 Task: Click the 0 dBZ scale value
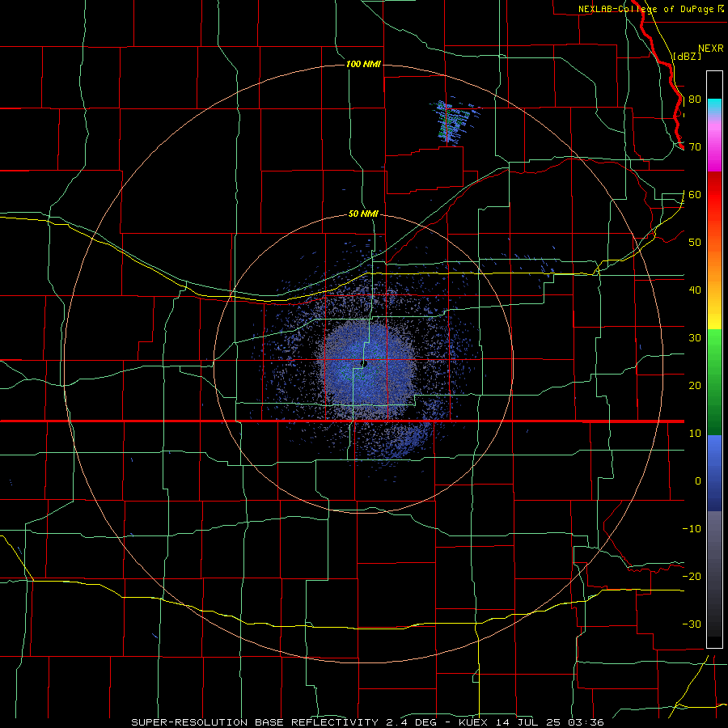pyautogui.click(x=698, y=481)
